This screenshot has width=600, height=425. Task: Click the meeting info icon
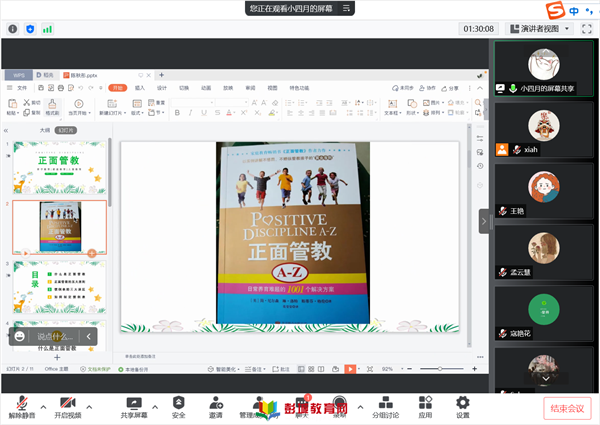coord(13,29)
